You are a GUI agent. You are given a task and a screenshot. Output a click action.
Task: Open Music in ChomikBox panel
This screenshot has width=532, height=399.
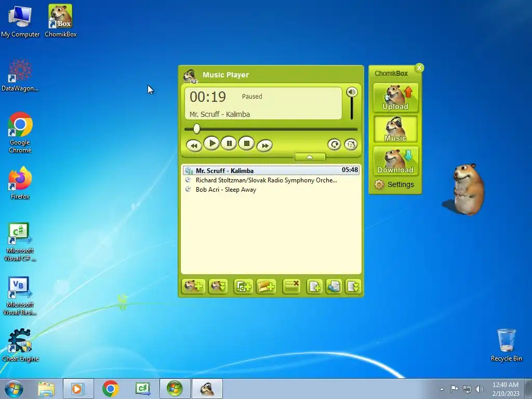pos(395,129)
